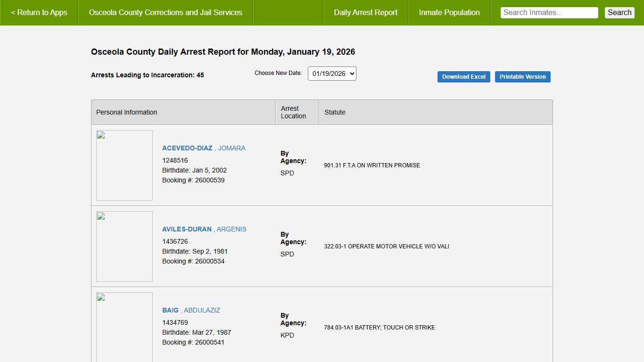Open AVILES-DURAN, ARGENIS inmate record

point(204,229)
